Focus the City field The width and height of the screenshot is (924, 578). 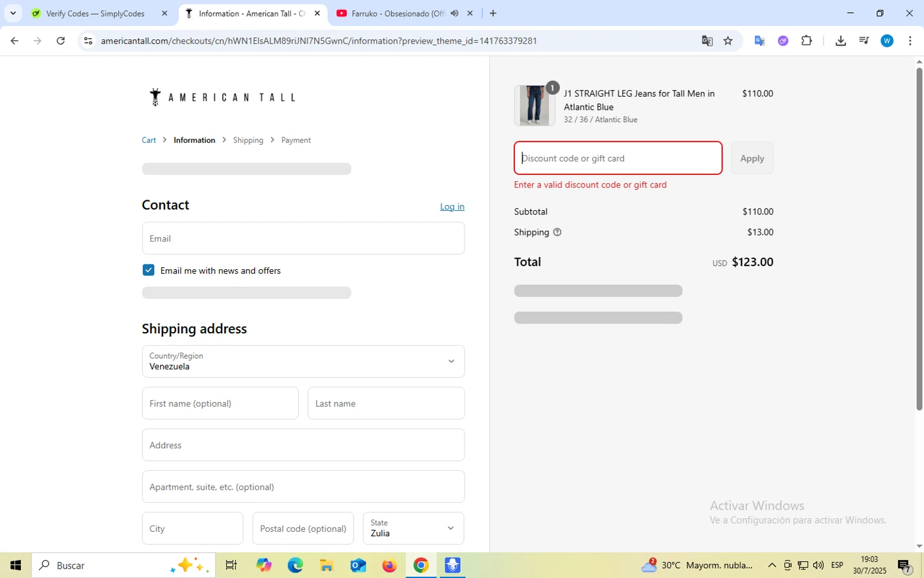(x=193, y=529)
